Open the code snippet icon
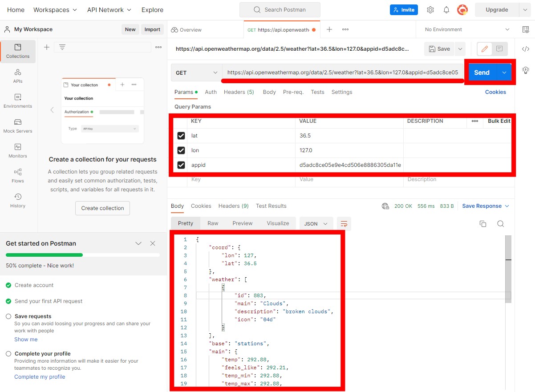Screen dimensions: 535x392 [x=526, y=49]
